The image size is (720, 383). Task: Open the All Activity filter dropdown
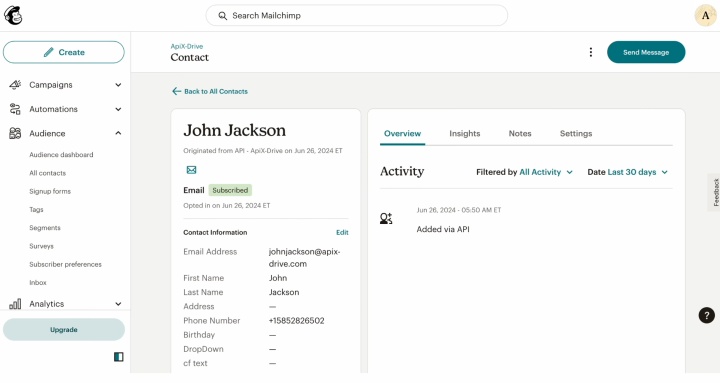click(x=546, y=172)
